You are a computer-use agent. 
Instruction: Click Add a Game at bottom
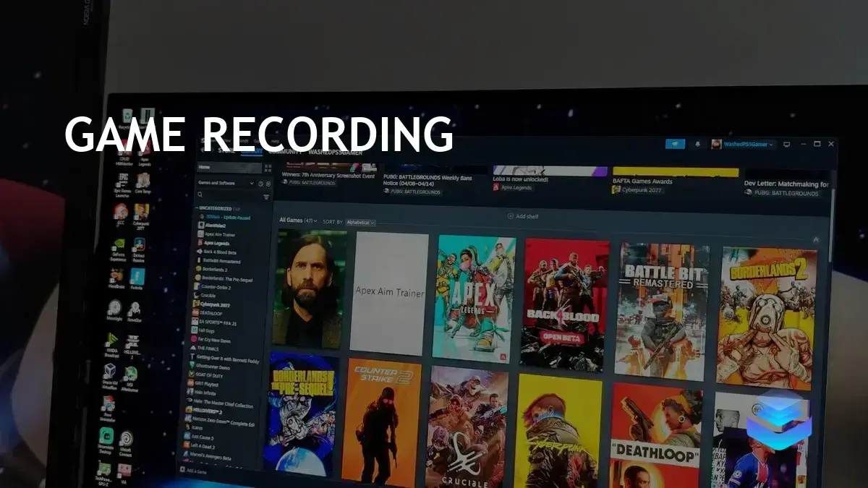pos(194,471)
